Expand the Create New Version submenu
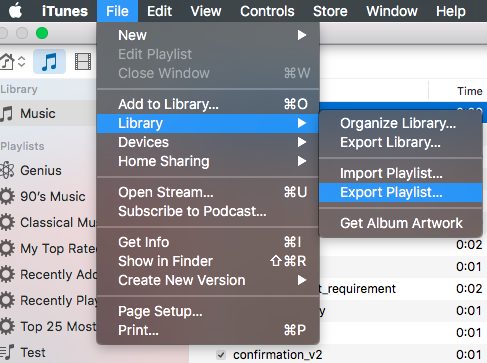487x363 pixels. (x=208, y=280)
